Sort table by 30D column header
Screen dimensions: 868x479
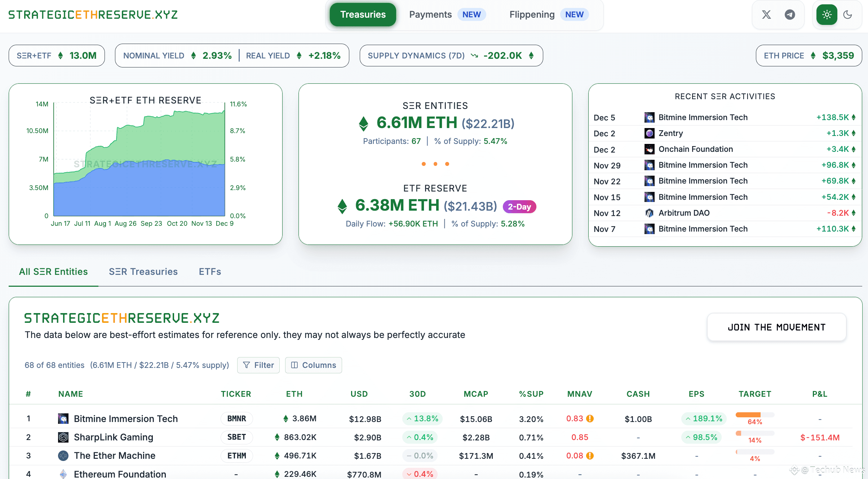417,394
